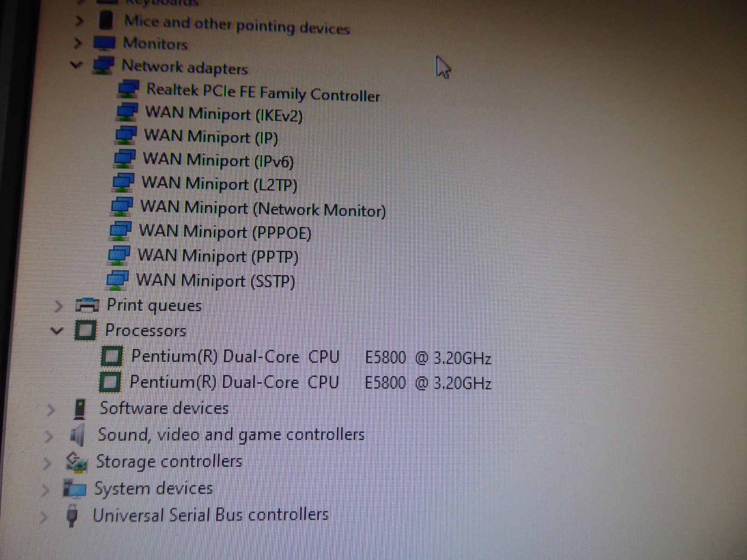This screenshot has width=747, height=560.
Task: Select the WAN Miniport (L2TP) entry
Action: [219, 183]
